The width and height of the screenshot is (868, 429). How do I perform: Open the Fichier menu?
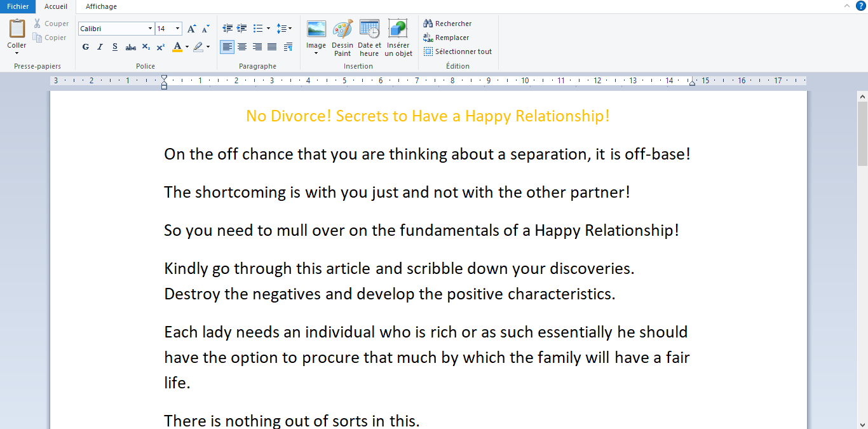click(x=18, y=6)
